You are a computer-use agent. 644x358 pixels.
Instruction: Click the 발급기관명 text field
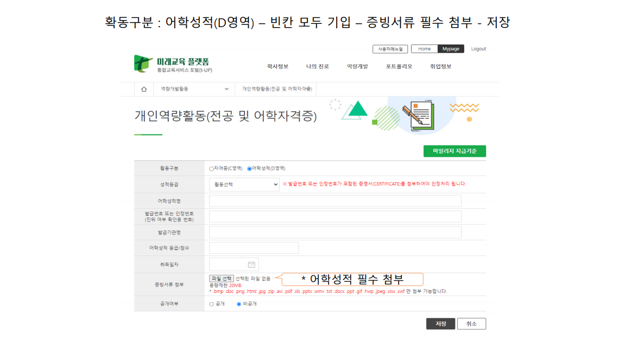335,232
